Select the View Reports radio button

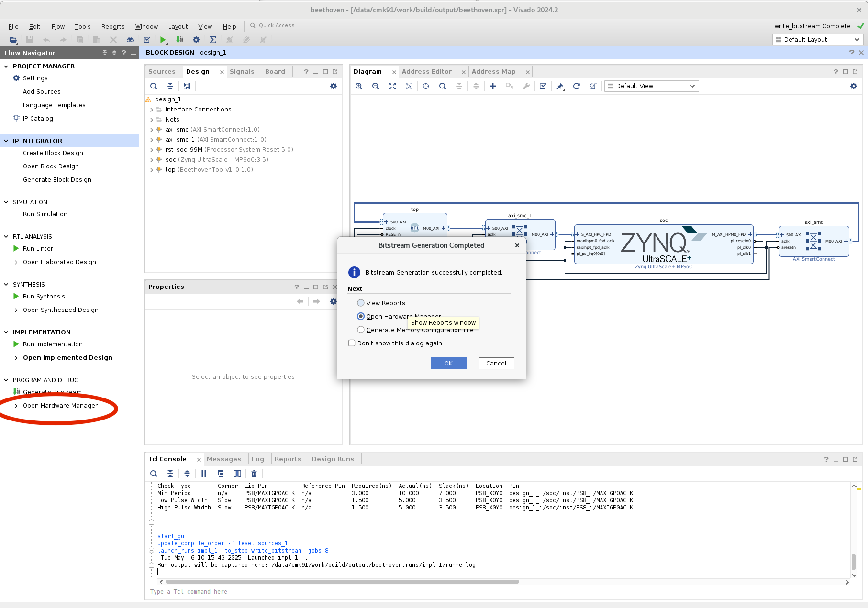pos(361,303)
